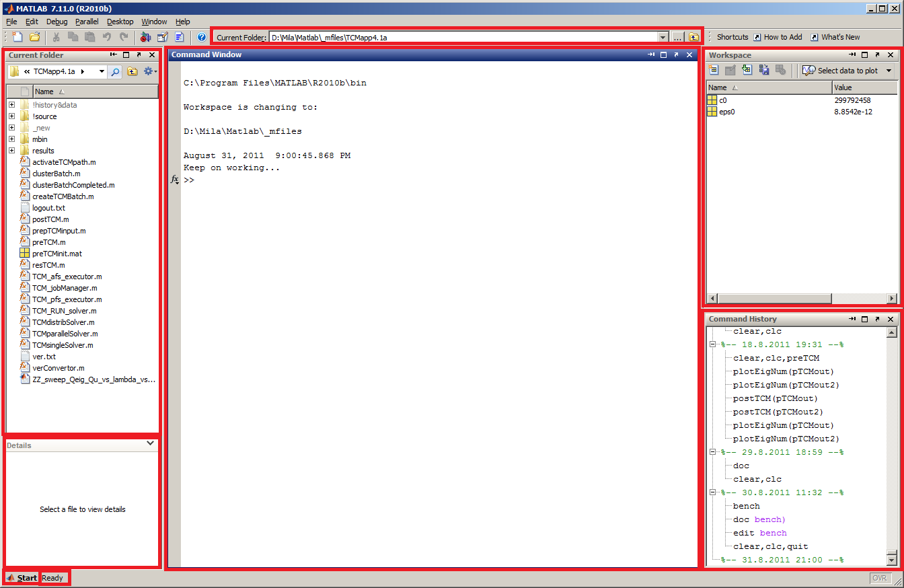904x588 pixels.
Task: Open the Debug menu
Action: click(57, 22)
